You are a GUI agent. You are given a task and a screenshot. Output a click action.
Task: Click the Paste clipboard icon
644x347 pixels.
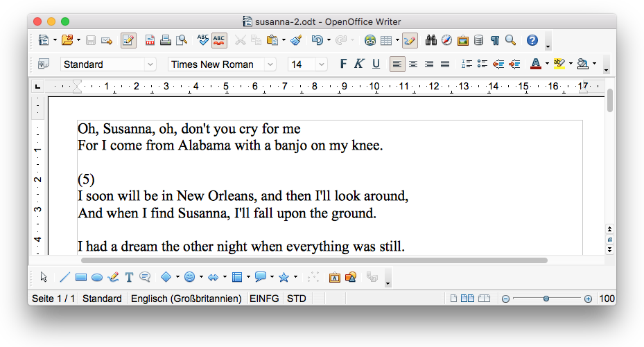point(272,40)
